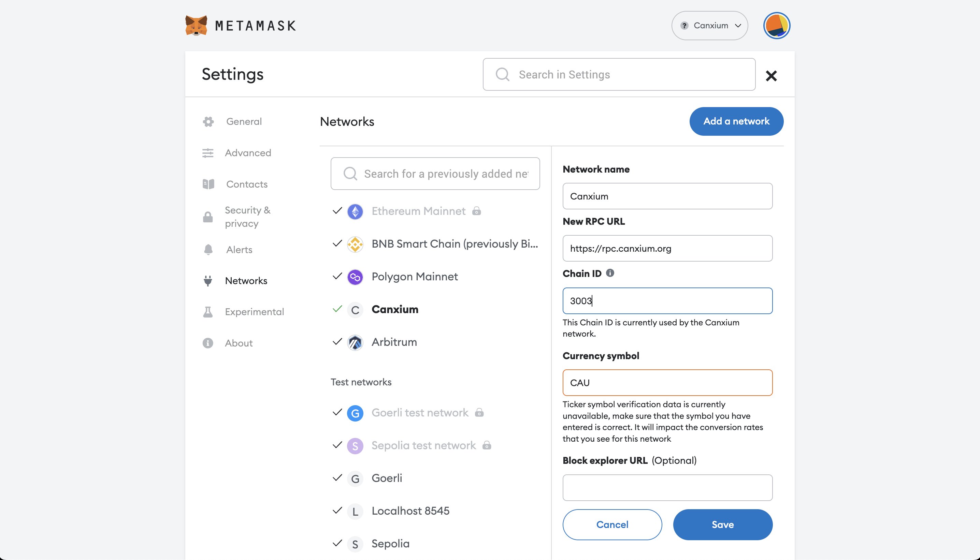Viewport: 980px width, 560px height.
Task: Select the Networks settings tab
Action: click(x=246, y=281)
